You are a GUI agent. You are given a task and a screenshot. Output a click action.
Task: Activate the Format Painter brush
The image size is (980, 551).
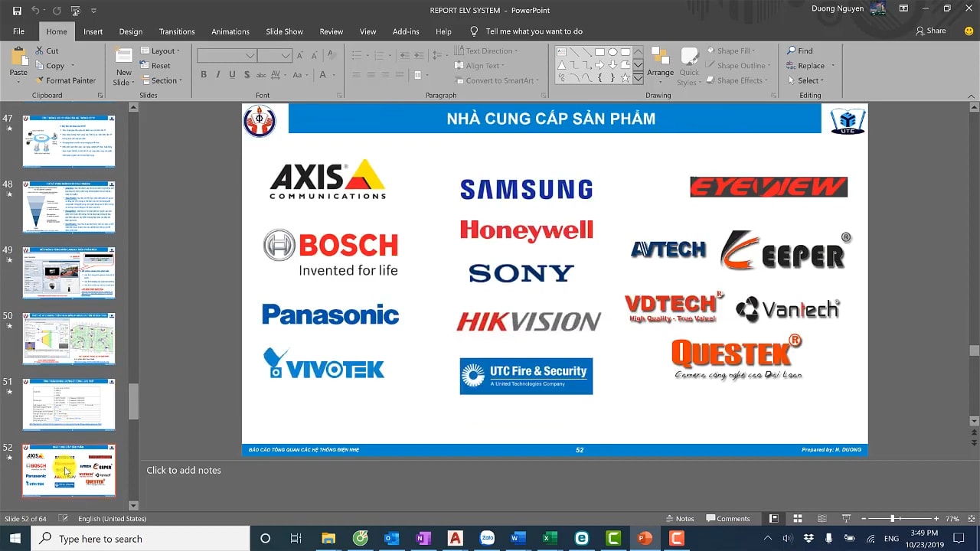(x=65, y=80)
